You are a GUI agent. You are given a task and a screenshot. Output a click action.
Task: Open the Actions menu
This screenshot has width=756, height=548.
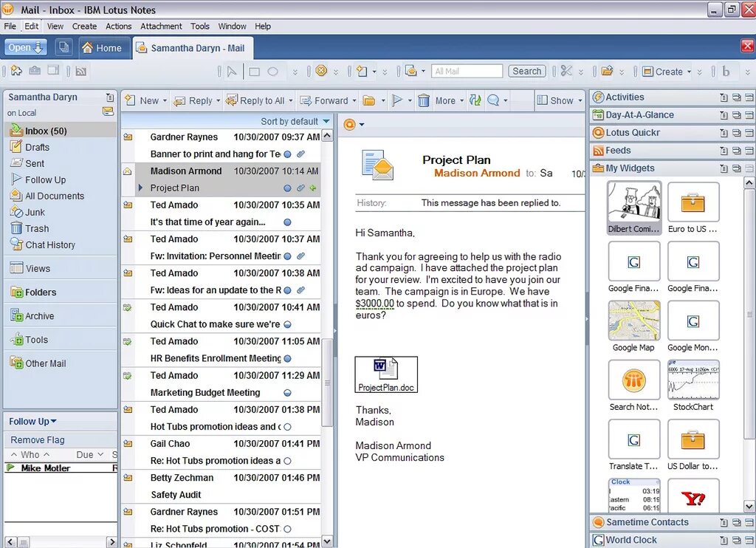(x=119, y=26)
